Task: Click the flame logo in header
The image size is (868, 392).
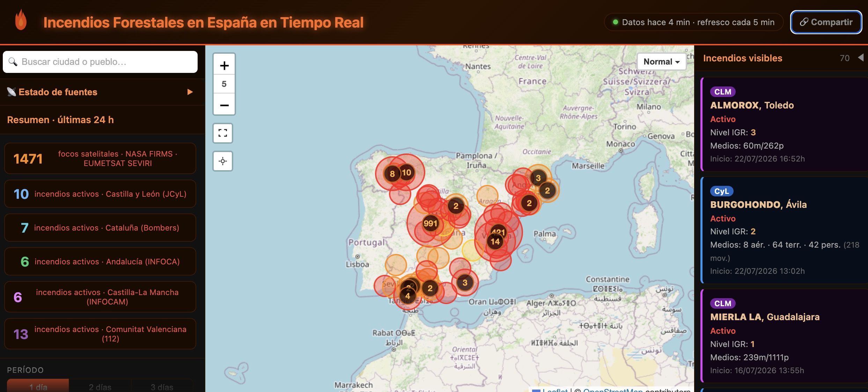Action: pyautogui.click(x=21, y=20)
